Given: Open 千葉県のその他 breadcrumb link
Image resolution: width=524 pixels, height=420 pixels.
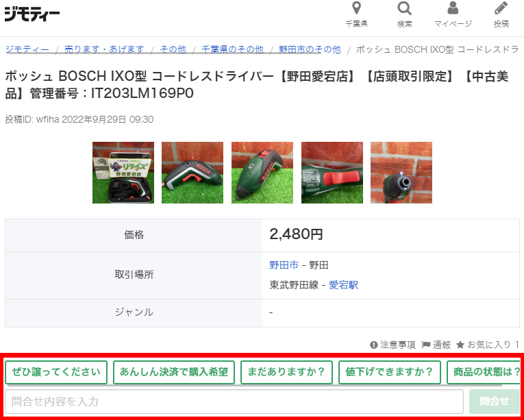Looking at the screenshot, I should click(232, 49).
